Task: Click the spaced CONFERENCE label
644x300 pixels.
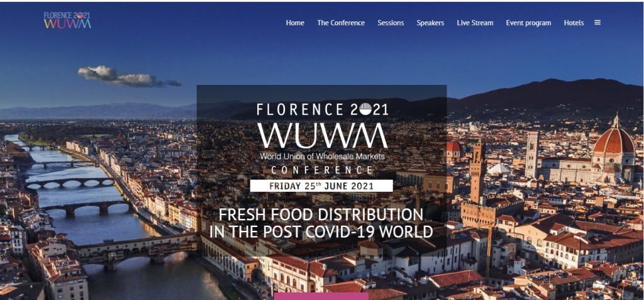Action: [x=322, y=170]
